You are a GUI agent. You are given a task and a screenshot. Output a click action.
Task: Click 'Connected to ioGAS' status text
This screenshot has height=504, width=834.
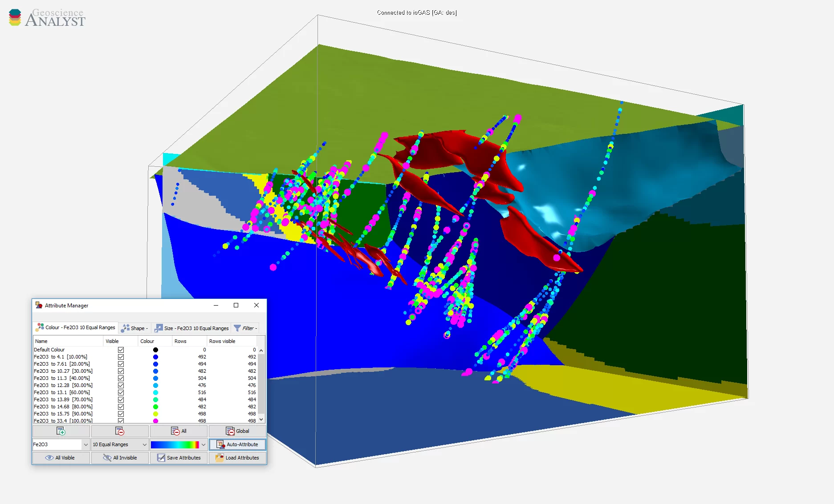[x=417, y=12]
